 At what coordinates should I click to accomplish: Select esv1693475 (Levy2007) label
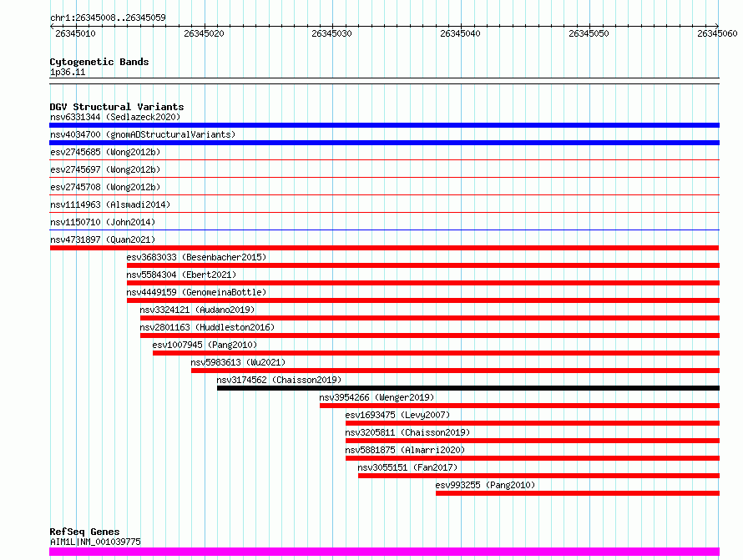point(397,415)
